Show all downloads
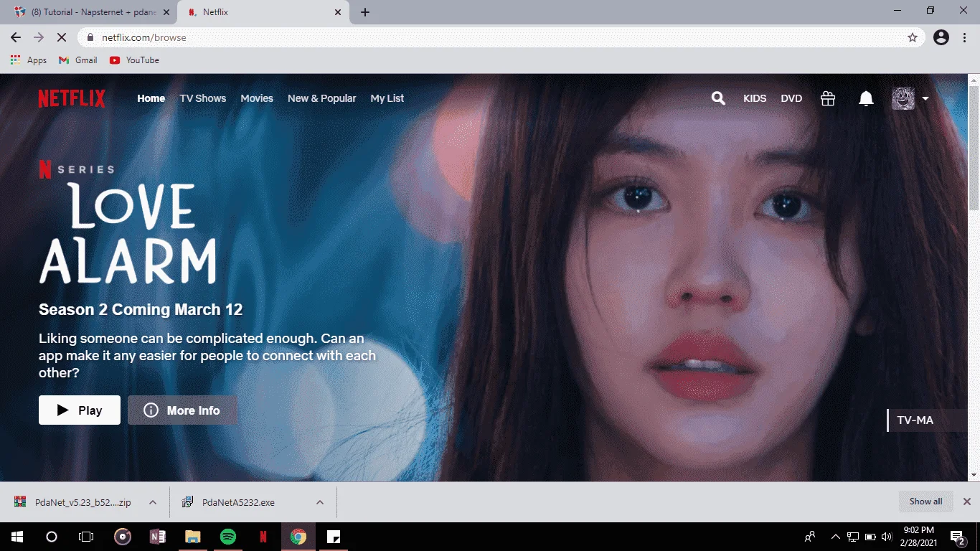This screenshot has width=980, height=551. (x=925, y=501)
